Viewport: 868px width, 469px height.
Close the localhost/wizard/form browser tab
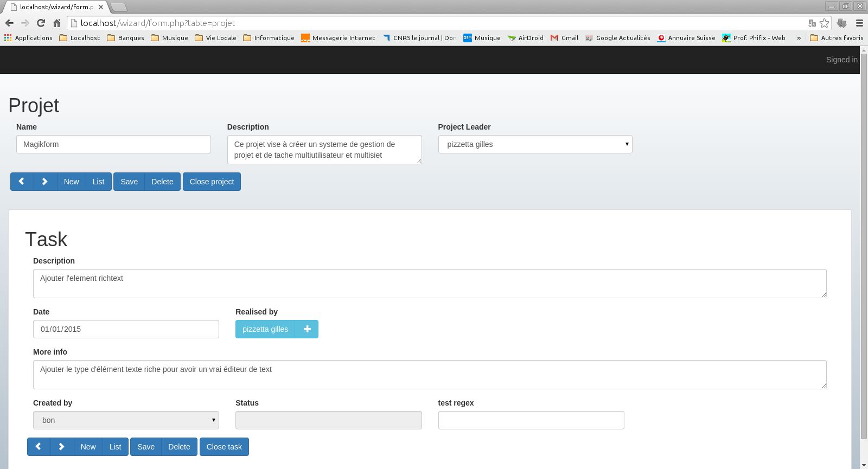[101, 7]
